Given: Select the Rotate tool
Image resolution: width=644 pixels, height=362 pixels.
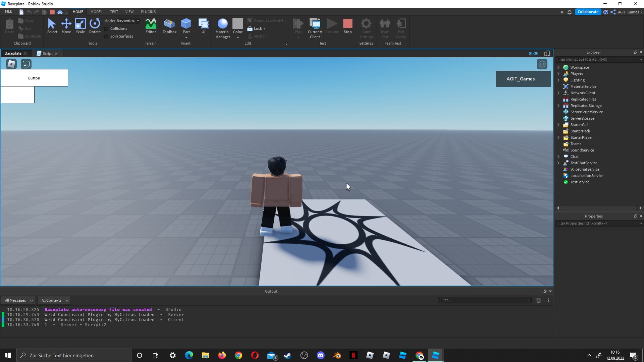Looking at the screenshot, I should (x=95, y=26).
